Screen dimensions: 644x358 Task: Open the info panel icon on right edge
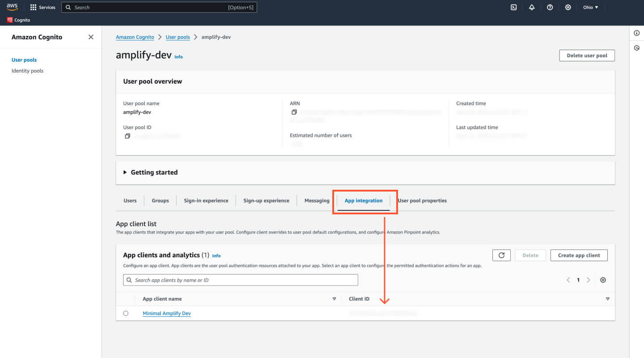(x=637, y=33)
